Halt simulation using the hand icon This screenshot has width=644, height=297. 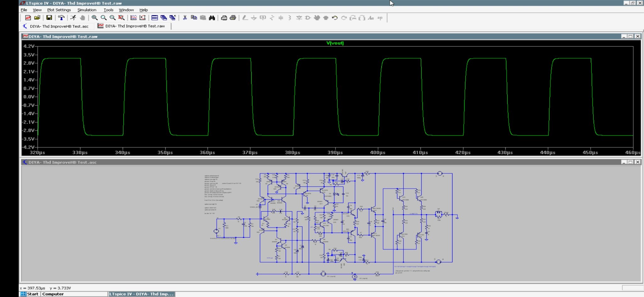click(x=82, y=18)
